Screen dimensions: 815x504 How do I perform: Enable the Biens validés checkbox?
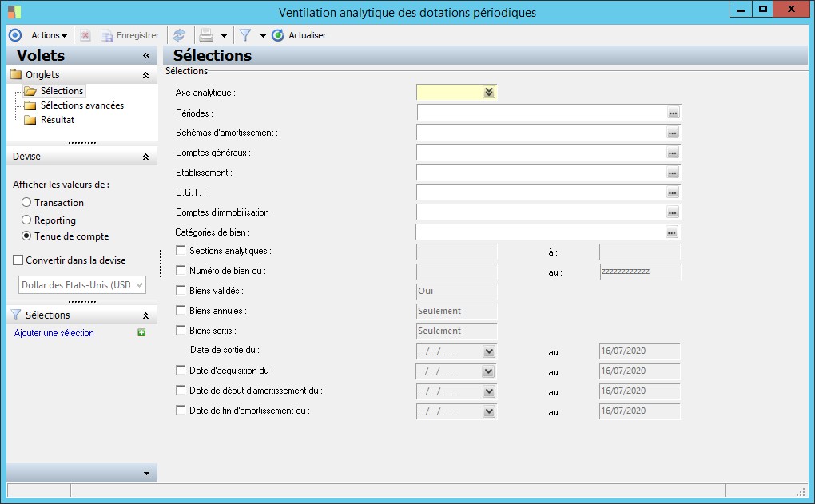click(180, 291)
